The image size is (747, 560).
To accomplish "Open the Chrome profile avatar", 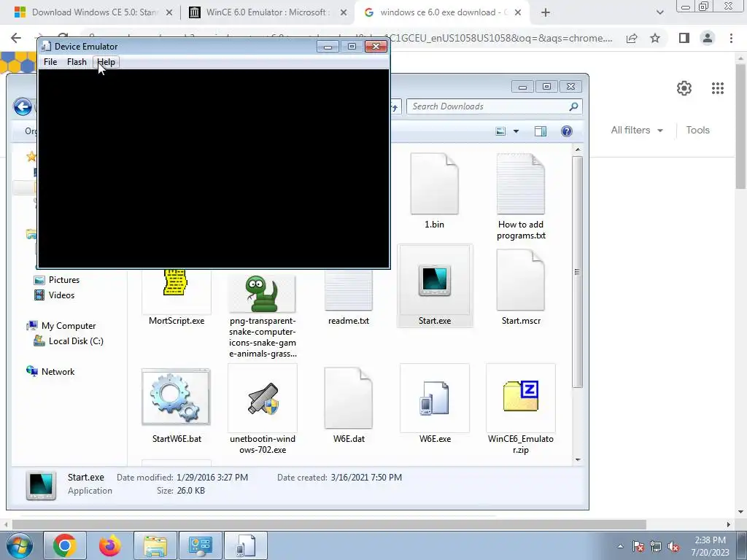I will pos(708,38).
